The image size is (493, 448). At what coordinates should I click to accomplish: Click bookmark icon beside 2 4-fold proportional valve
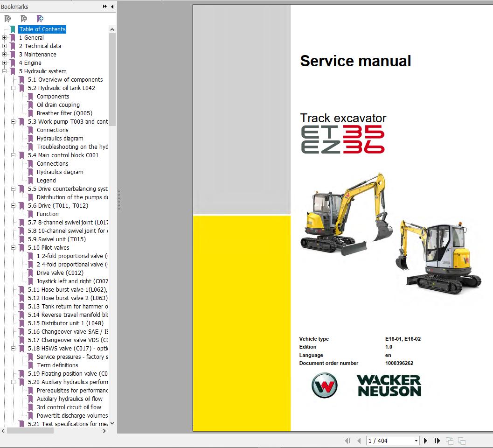point(30,265)
